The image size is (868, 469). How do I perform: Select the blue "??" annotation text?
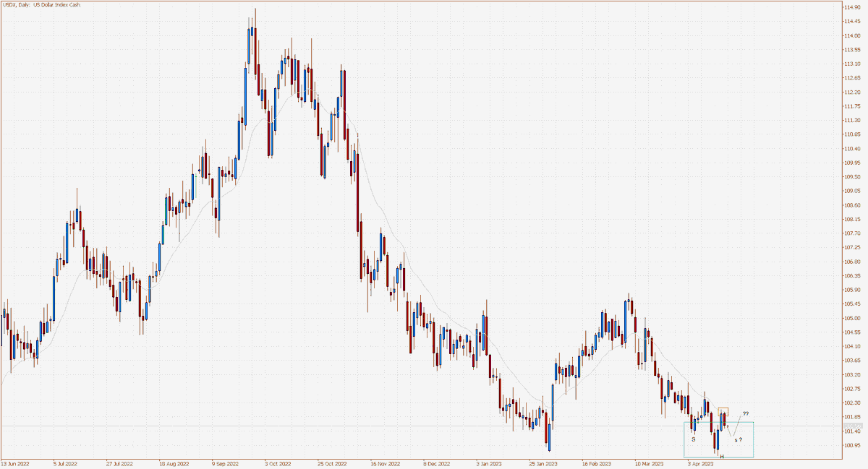tap(746, 413)
